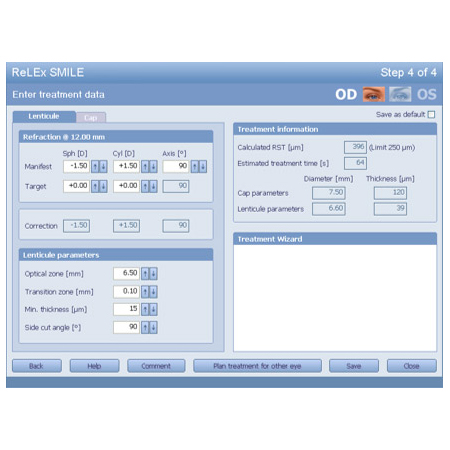This screenshot has height=450, width=450.
Task: Click the Manifest Axis input field
Action: 176,166
